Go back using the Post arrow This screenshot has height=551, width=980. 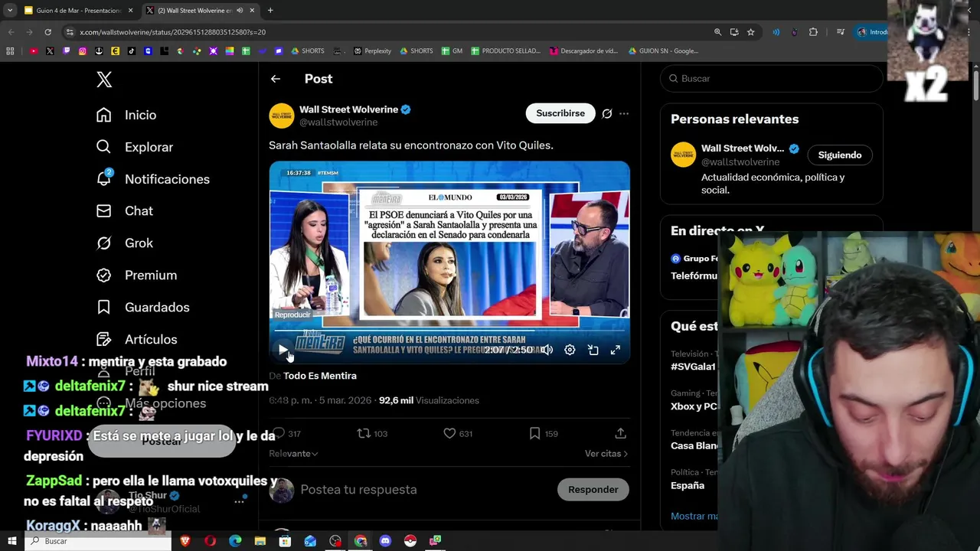(276, 79)
